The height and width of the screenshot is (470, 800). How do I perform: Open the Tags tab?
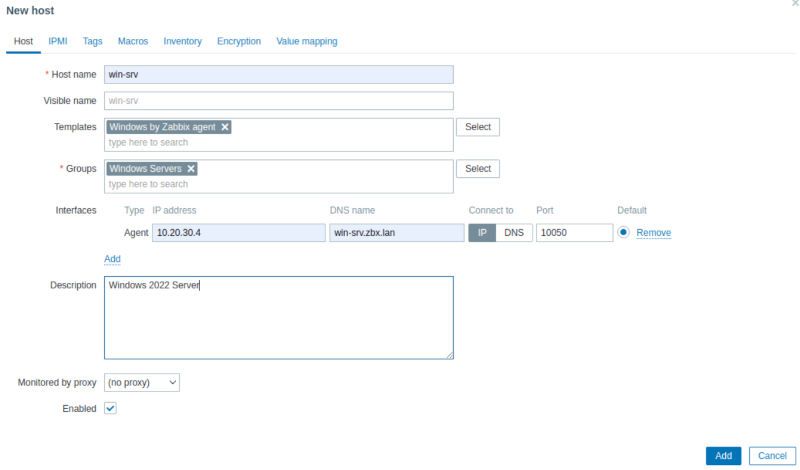pos(92,41)
